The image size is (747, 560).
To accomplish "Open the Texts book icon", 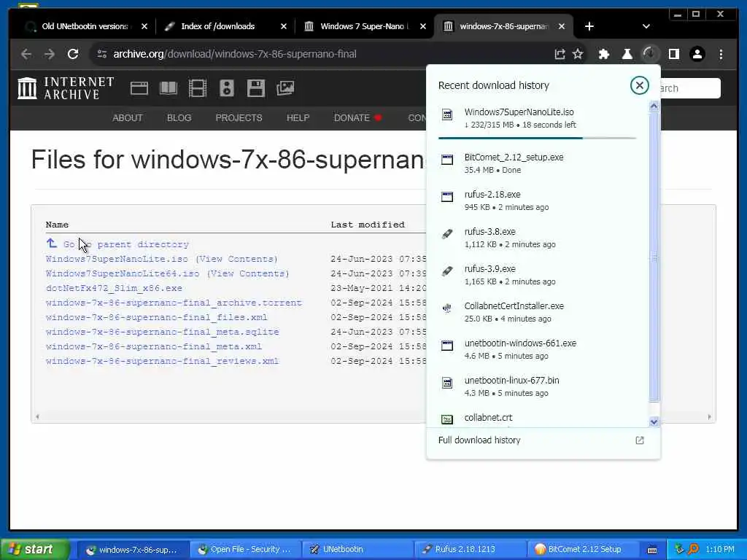I will coord(169,88).
